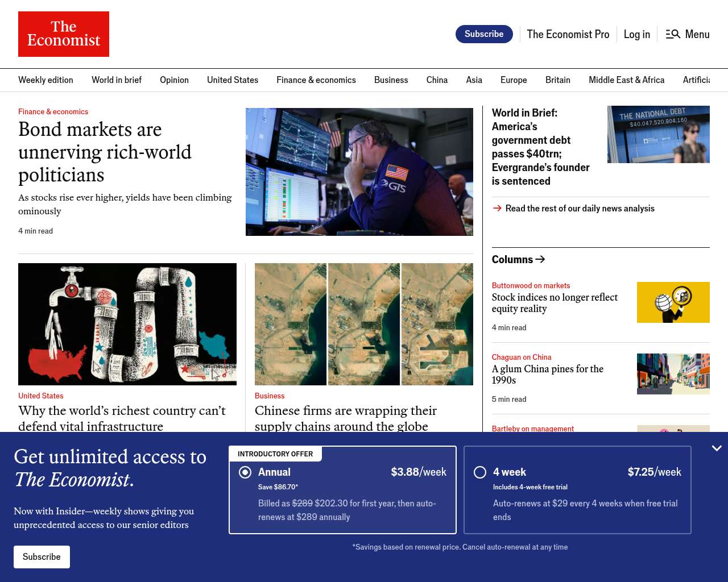
Task: Click the Bartleby on management label
Action: click(533, 429)
